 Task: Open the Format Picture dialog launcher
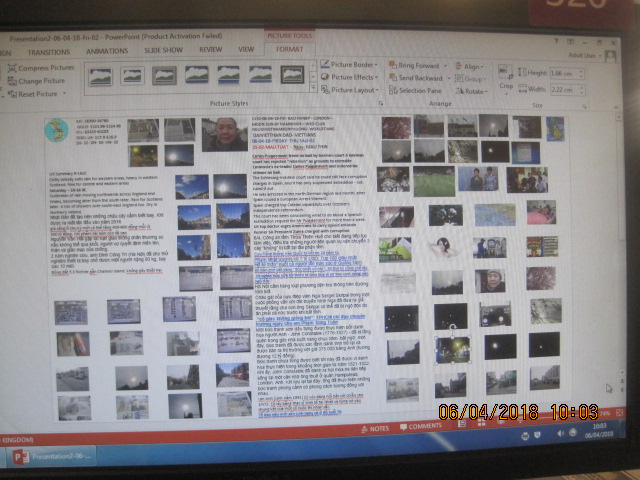(381, 104)
